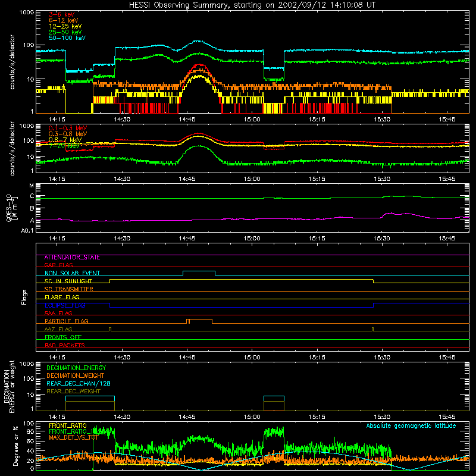The image size is (476, 476).
Task: Click the FRONT_RATIO legend entry
Action: point(68,425)
